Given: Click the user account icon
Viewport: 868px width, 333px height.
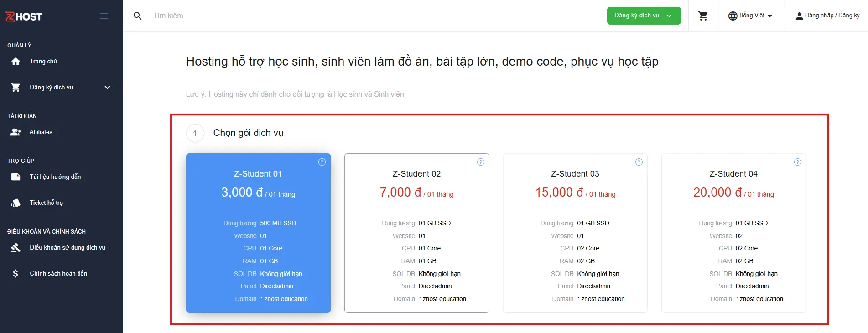Looking at the screenshot, I should point(799,16).
